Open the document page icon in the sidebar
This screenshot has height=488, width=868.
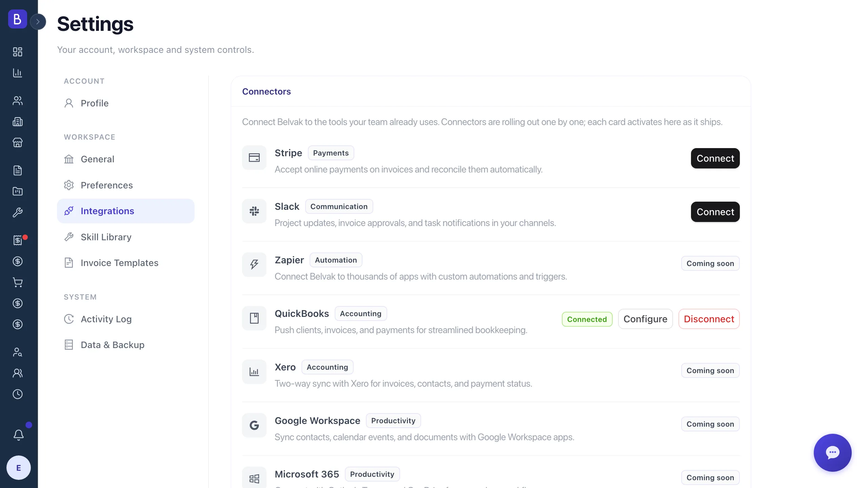18,170
